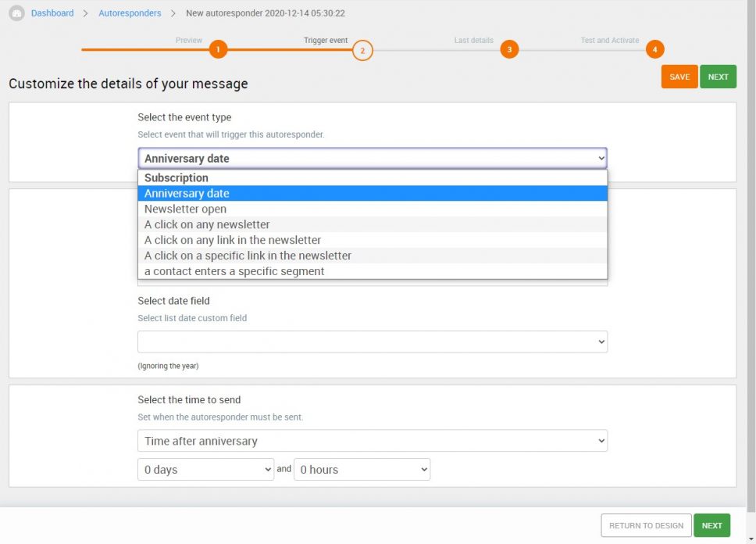
Task: Click the step 4 Test and Activate circle
Action: point(654,48)
